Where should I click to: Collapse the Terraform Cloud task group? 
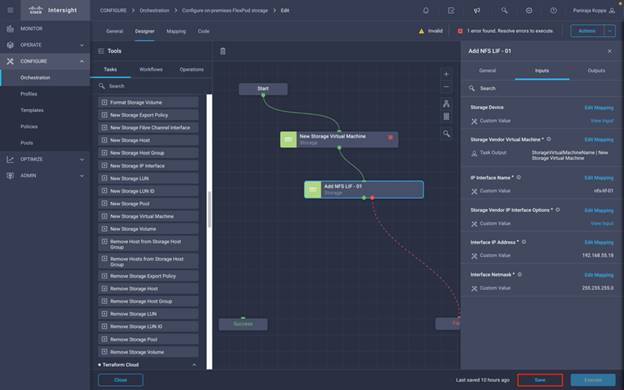click(194, 365)
